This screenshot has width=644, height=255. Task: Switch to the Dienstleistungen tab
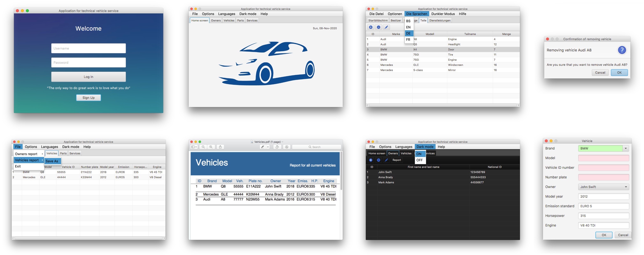[x=440, y=21]
